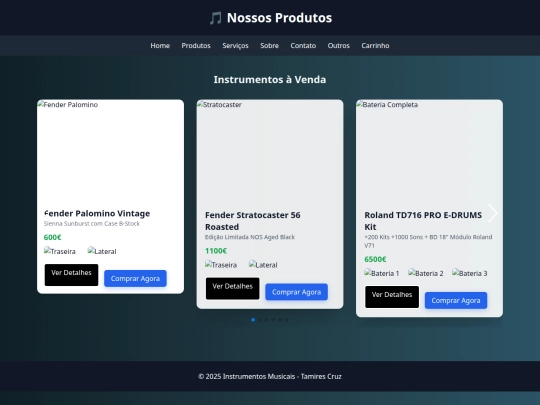Screen dimensions: 540x405
Task: Click the Fender Palomino Vintage title
Action: point(97,214)
